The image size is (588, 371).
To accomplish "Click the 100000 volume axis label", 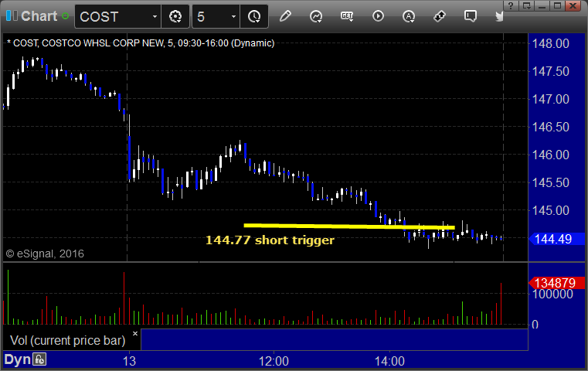I will 552,294.
